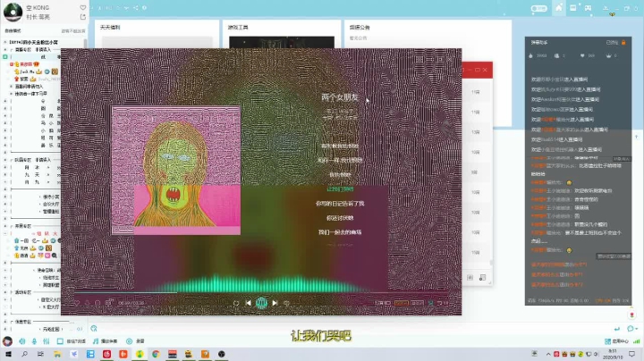This screenshot has width=644, height=361.
Task: Select channel 元老住区
Action: coord(51,329)
